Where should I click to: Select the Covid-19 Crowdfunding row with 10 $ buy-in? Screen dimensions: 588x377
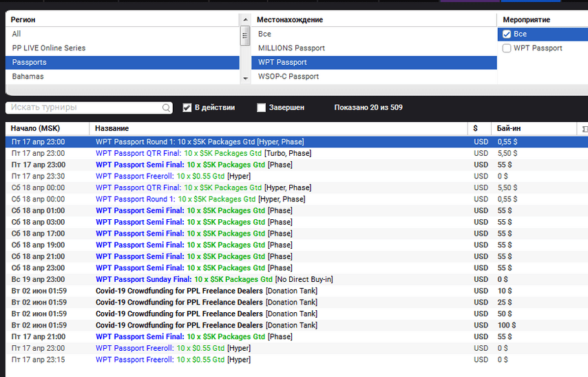[x=297, y=291]
